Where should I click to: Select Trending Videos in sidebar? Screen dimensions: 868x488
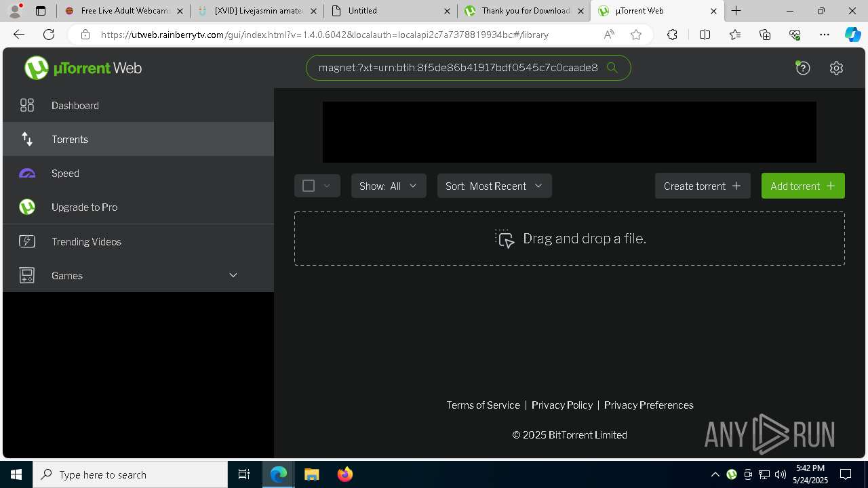tap(138, 241)
